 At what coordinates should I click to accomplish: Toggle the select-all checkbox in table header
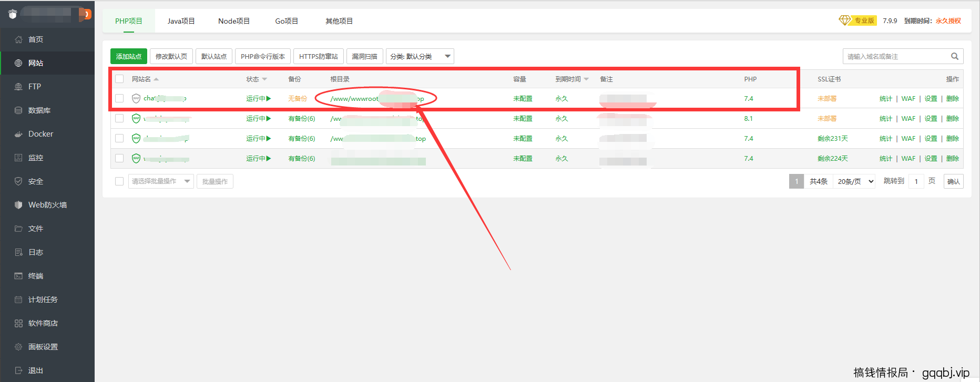tap(119, 79)
